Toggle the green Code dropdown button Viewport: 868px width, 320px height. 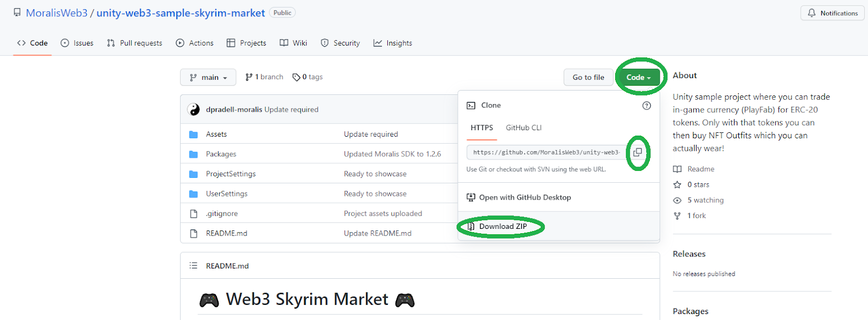[x=639, y=78]
